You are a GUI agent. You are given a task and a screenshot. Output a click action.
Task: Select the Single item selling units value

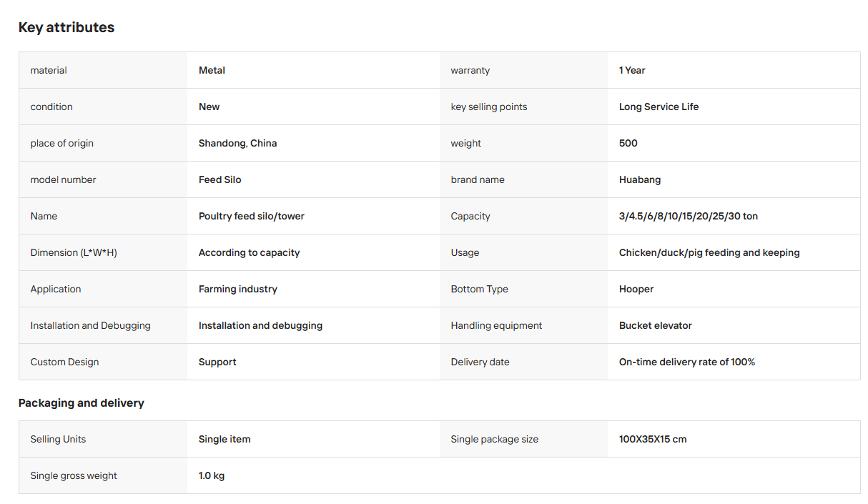pos(225,439)
